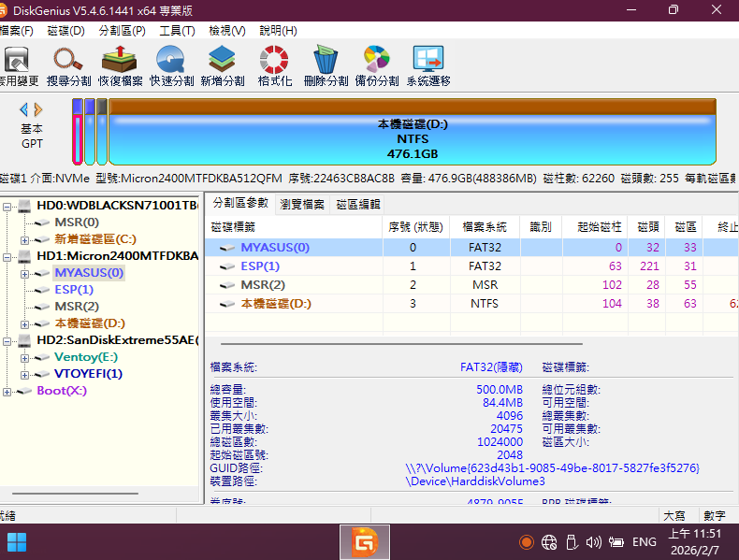Open DiskGenius from the taskbar

(x=365, y=542)
